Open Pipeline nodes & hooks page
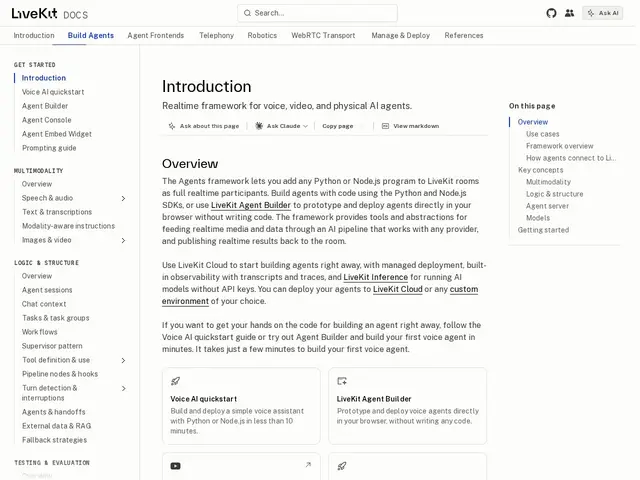 [x=60, y=374]
